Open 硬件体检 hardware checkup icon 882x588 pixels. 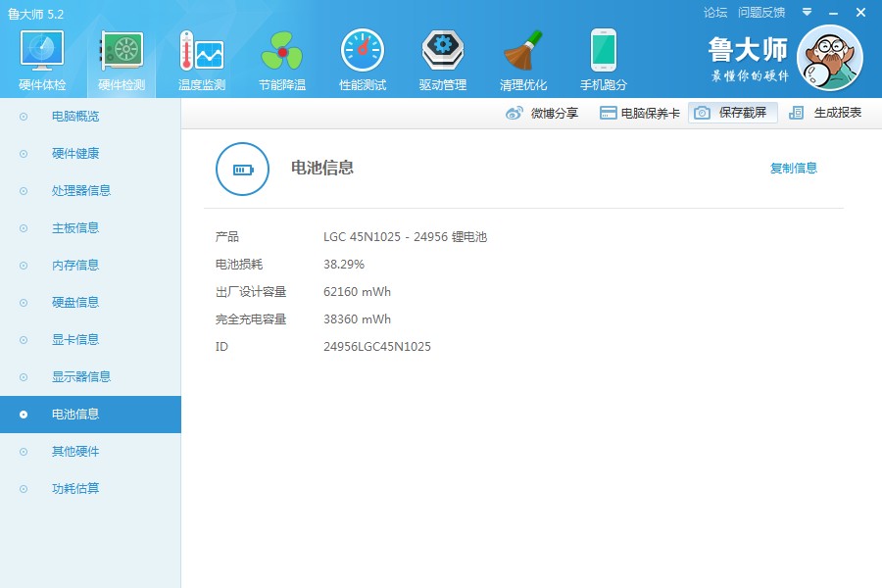[42, 51]
